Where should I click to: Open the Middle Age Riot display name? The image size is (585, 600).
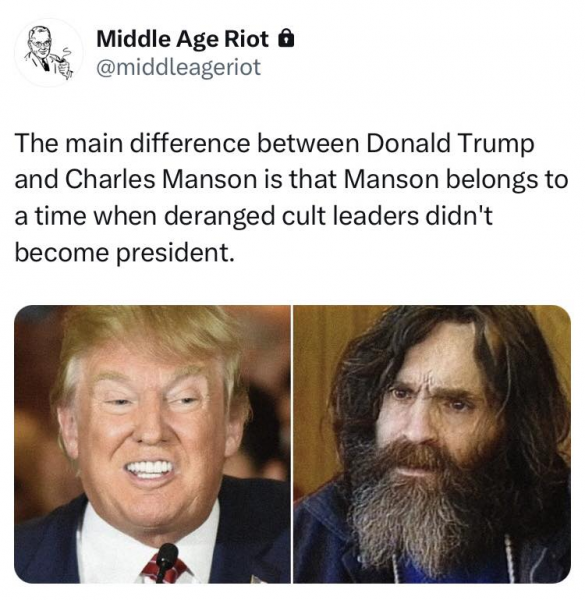pyautogui.click(x=183, y=39)
